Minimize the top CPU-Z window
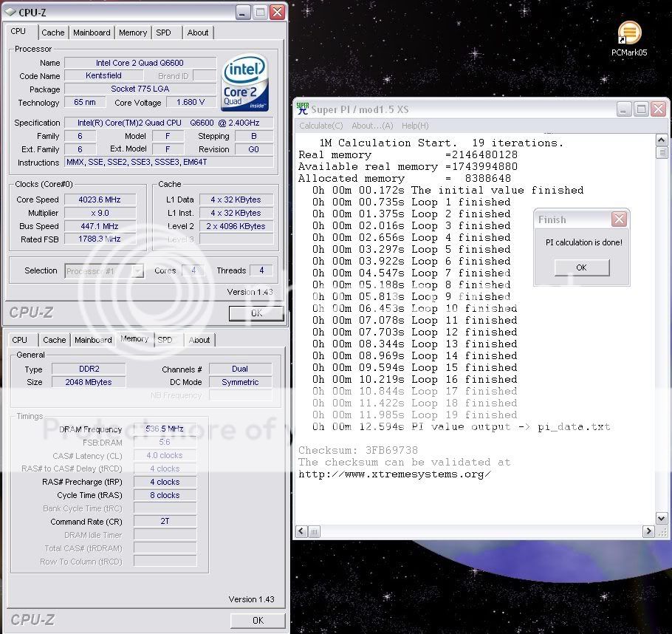Image resolution: width=672 pixels, height=634 pixels. point(243,12)
